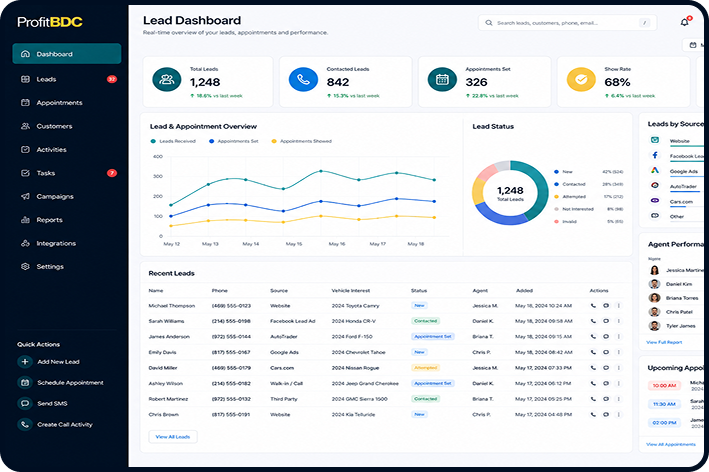Click the New segment legend color dot
Screen dimensions: 709x472
(x=556, y=172)
